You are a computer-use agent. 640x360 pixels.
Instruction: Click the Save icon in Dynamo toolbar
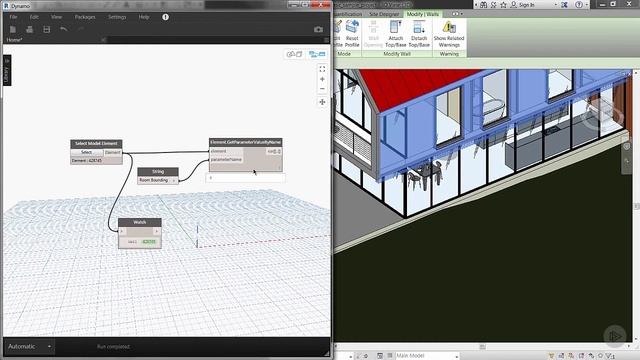[x=47, y=29]
